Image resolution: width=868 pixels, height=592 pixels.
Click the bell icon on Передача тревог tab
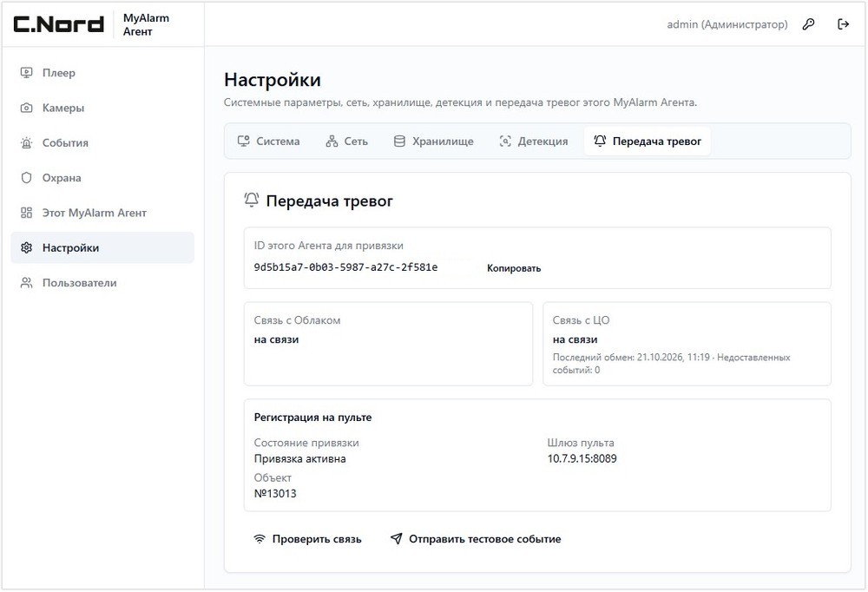click(600, 141)
